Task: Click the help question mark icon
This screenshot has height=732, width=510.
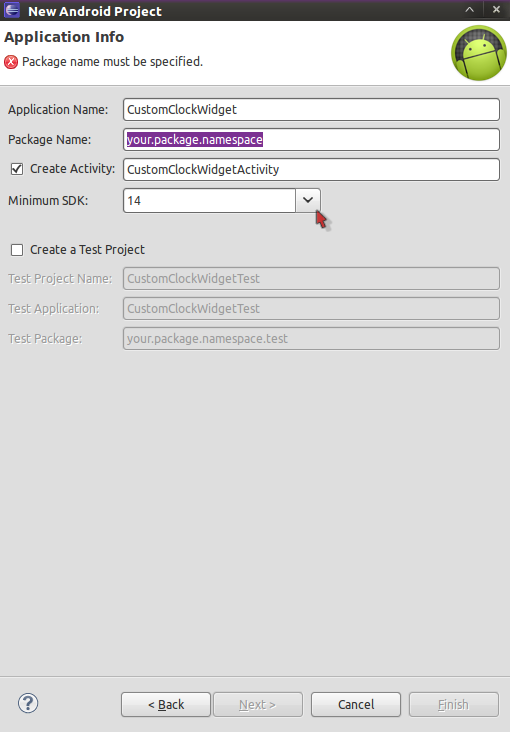Action: pos(28,703)
